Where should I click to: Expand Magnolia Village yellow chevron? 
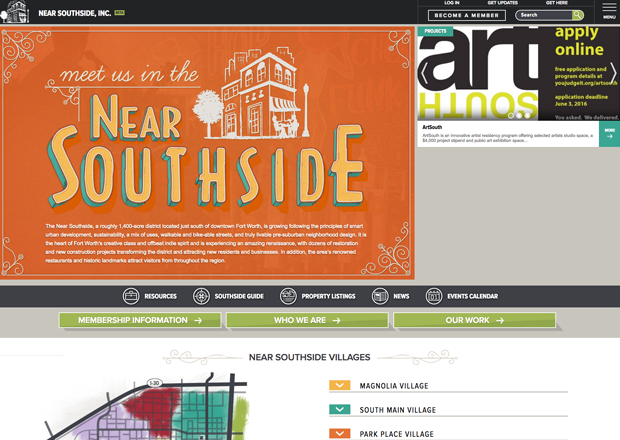340,385
